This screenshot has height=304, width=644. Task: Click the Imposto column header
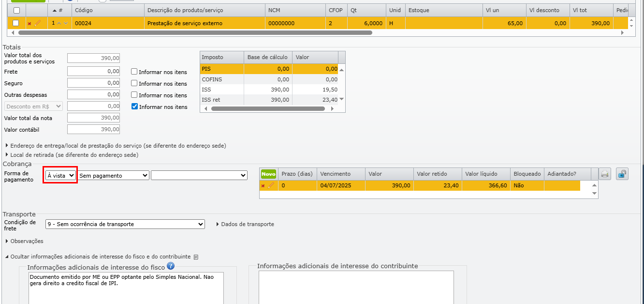click(222, 57)
